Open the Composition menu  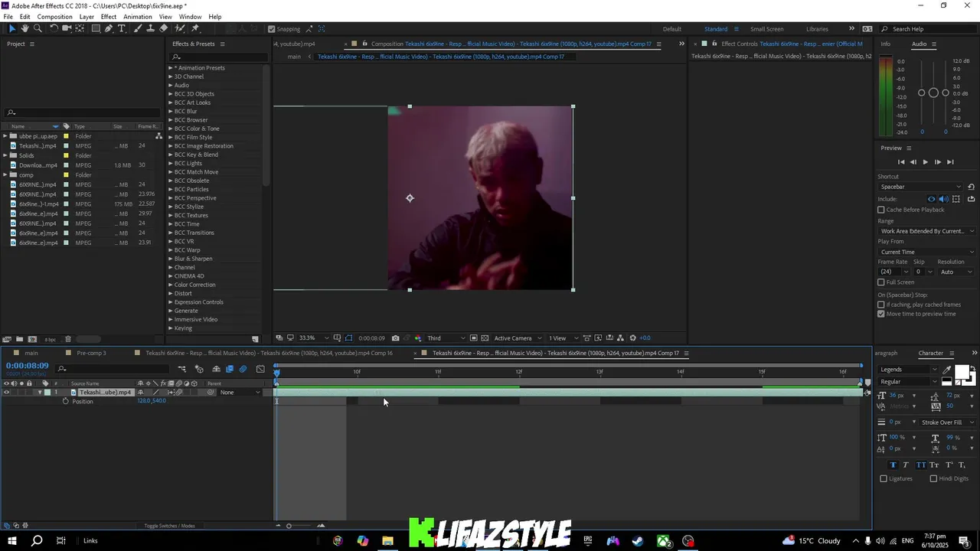pos(55,17)
